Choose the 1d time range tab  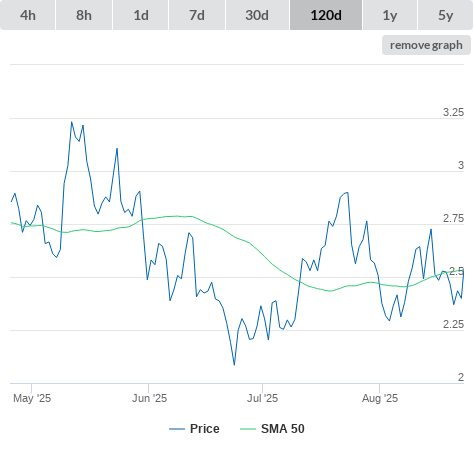141,15
